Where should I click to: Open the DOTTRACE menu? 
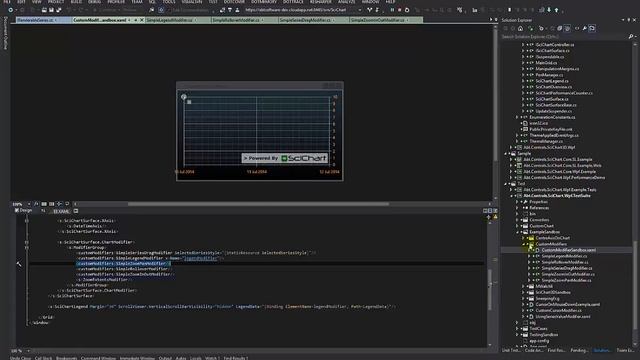pos(293,2)
